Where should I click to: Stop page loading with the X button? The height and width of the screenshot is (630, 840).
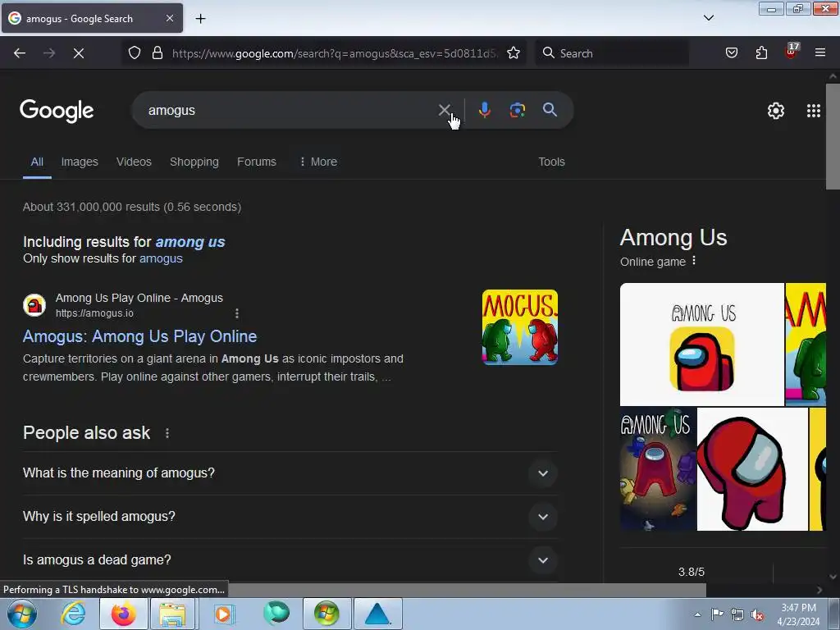[78, 53]
